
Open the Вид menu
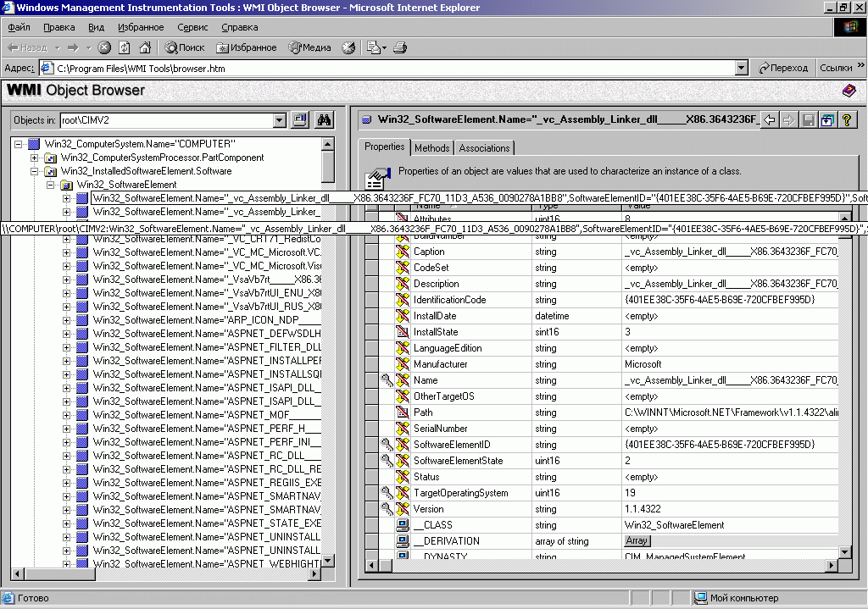tap(96, 27)
